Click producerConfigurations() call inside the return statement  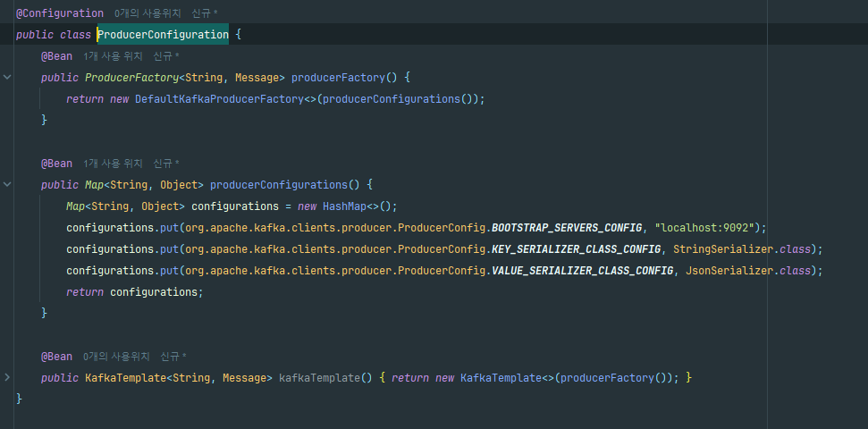(398, 99)
